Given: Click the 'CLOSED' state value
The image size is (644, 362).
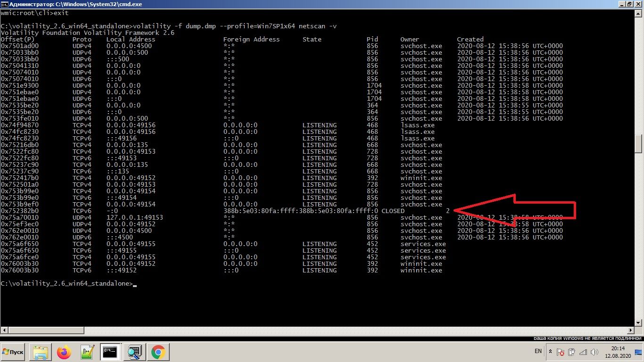Looking at the screenshot, I should tap(393, 211).
